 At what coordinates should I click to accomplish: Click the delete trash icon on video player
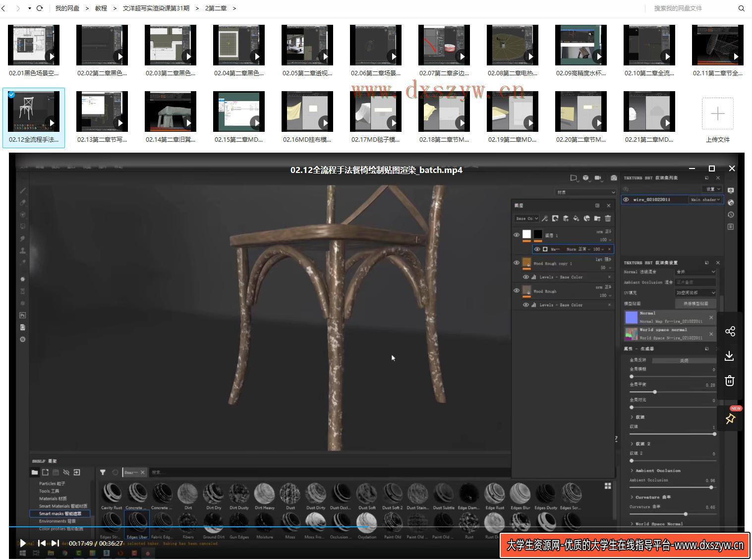[x=730, y=381]
